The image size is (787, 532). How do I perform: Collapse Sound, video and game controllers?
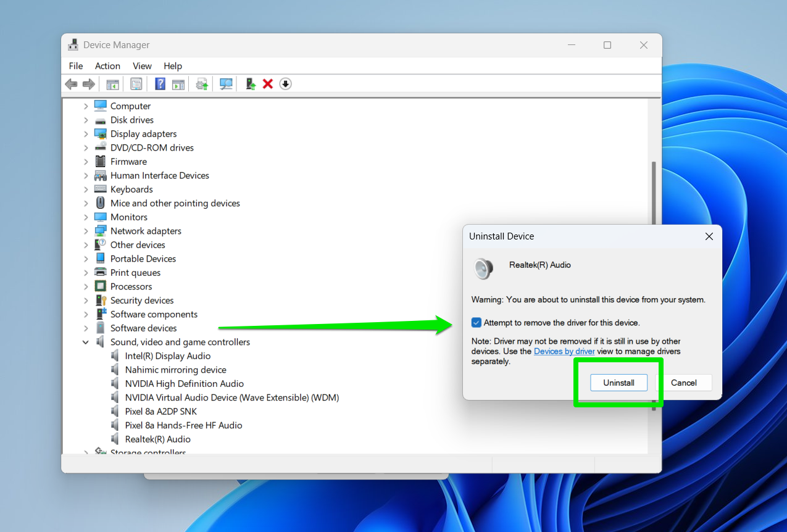(86, 343)
